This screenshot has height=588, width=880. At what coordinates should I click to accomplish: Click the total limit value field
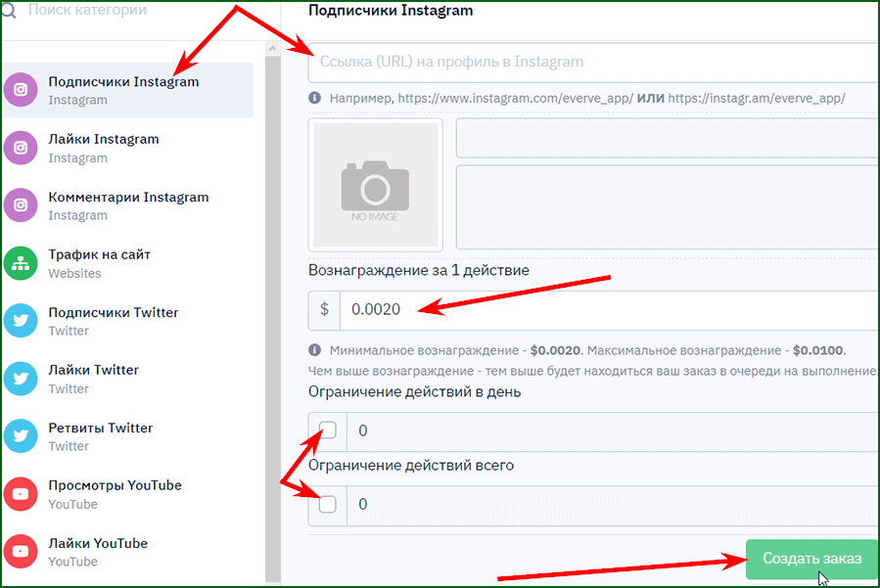coord(613,505)
